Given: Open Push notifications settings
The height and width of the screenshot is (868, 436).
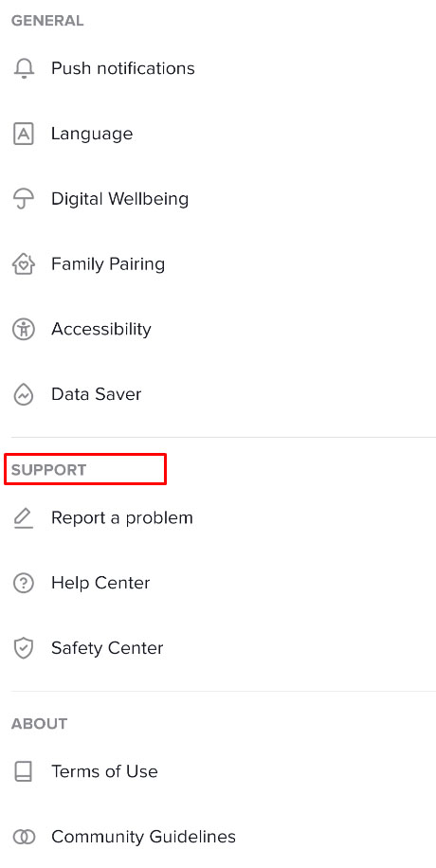Looking at the screenshot, I should point(218,68).
